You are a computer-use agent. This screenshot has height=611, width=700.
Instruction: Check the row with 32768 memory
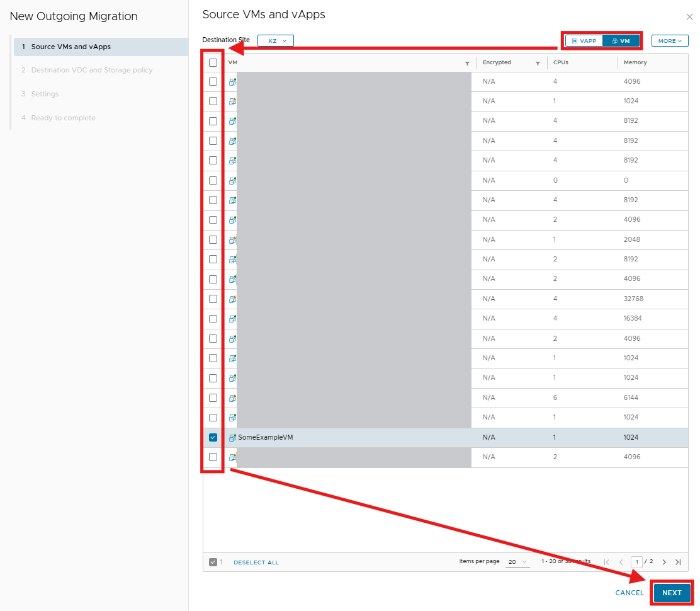pos(213,299)
